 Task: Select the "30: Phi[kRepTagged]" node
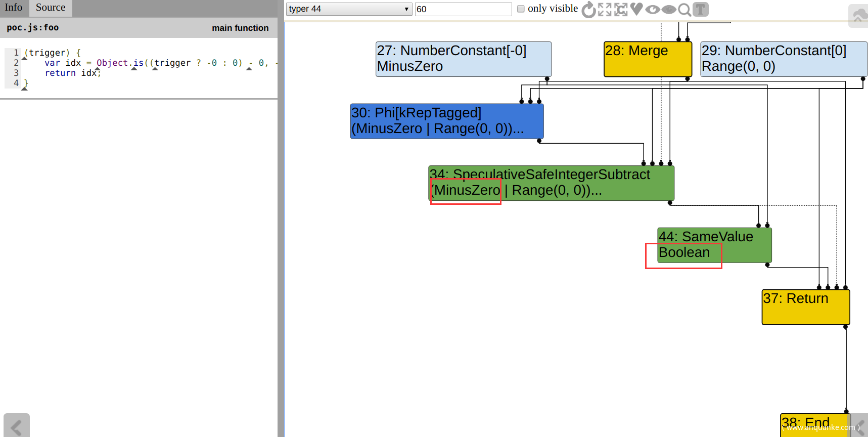click(446, 121)
